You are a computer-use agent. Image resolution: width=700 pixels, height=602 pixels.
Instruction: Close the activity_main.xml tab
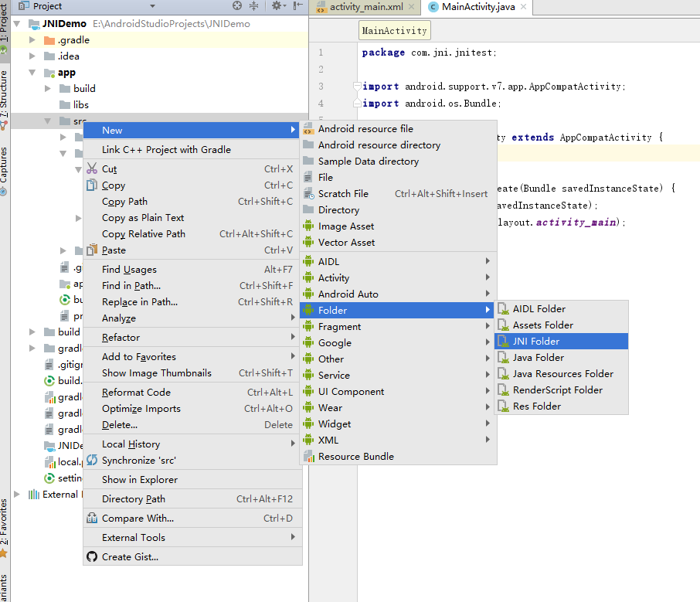click(412, 7)
